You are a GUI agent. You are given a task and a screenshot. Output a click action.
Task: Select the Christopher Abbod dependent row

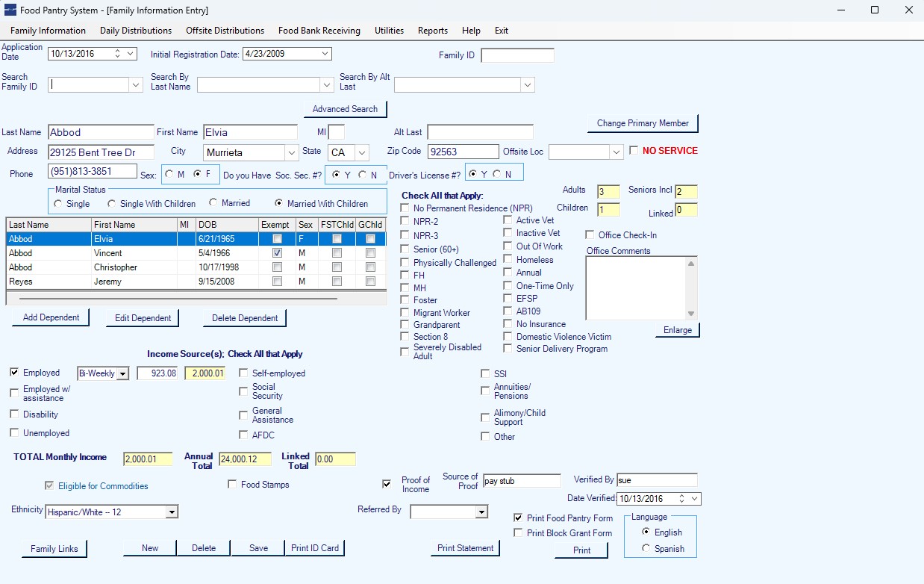point(196,267)
